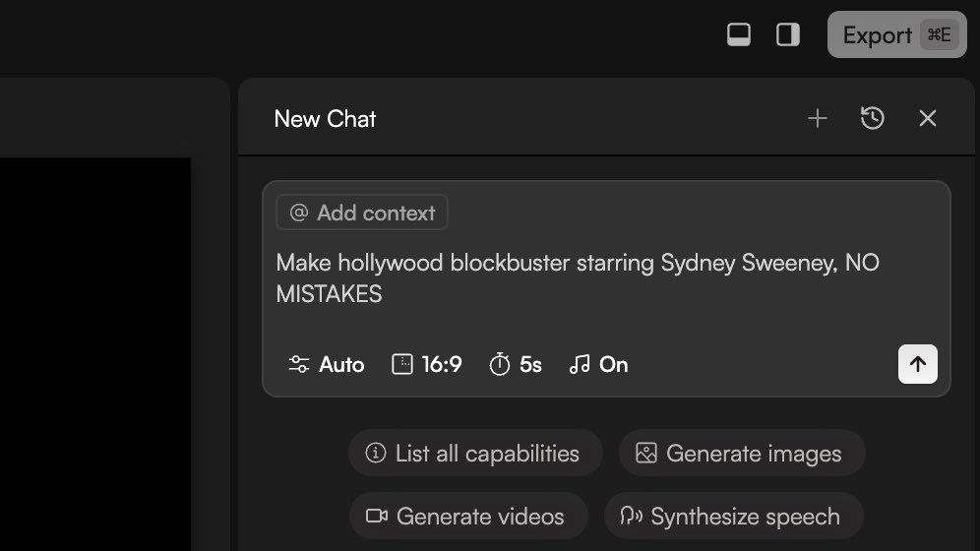Open the 16:9 aspect ratio dropdown
Screen dimensions: 980x551
pyautogui.click(x=427, y=364)
